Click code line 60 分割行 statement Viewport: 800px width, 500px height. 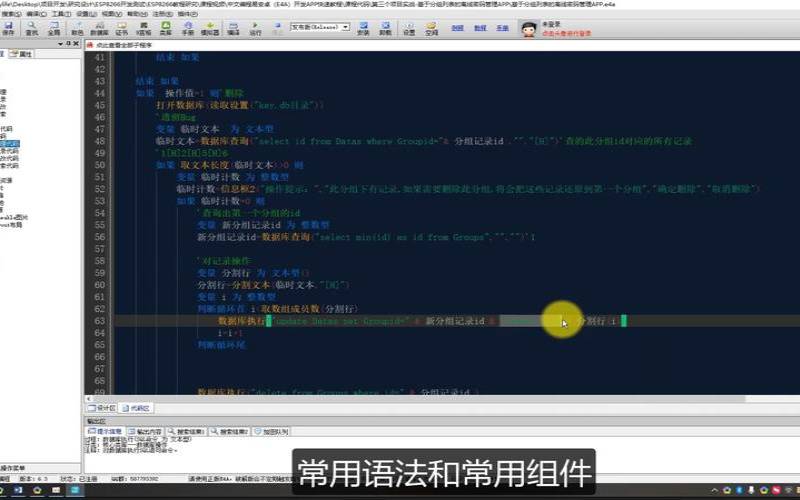[273, 285]
